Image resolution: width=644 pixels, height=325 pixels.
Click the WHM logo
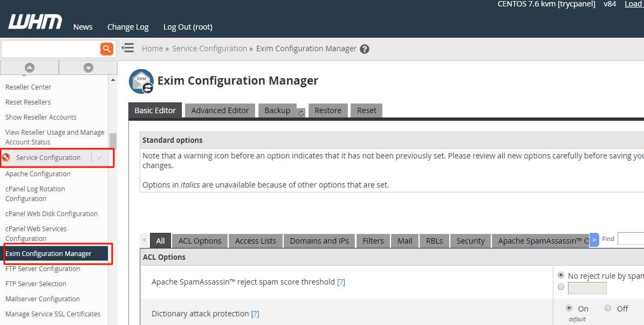(x=35, y=23)
